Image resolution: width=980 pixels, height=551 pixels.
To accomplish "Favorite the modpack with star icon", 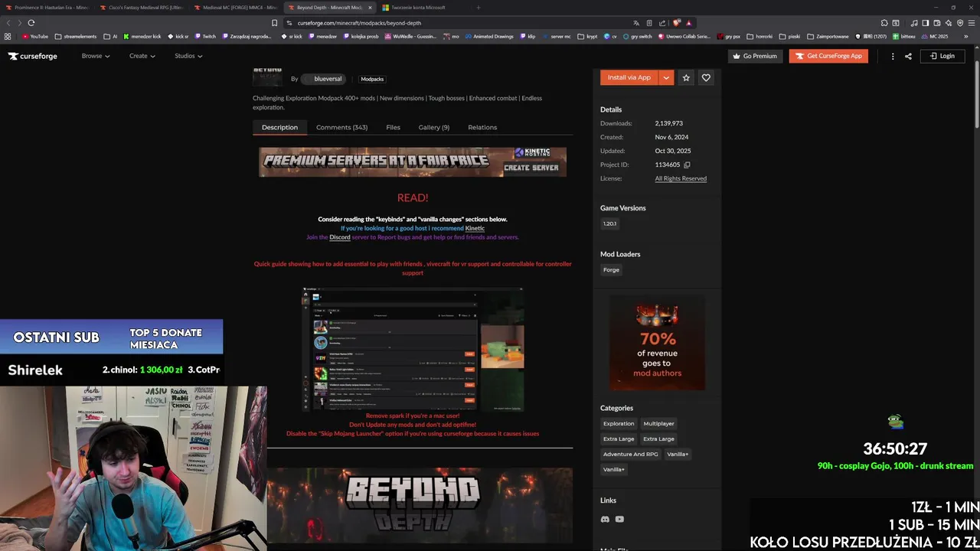I will pos(686,77).
